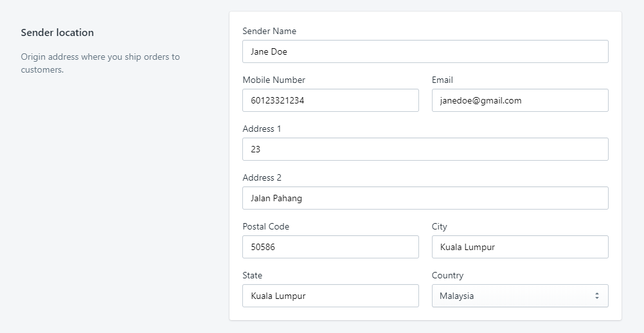Click the Sender location heading
The image size is (644, 333).
click(x=57, y=32)
